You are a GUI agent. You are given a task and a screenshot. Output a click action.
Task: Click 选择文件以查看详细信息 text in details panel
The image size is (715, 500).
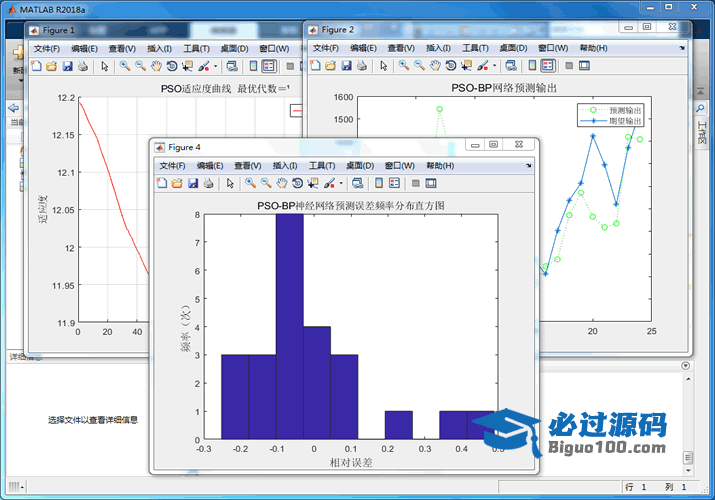point(93,420)
